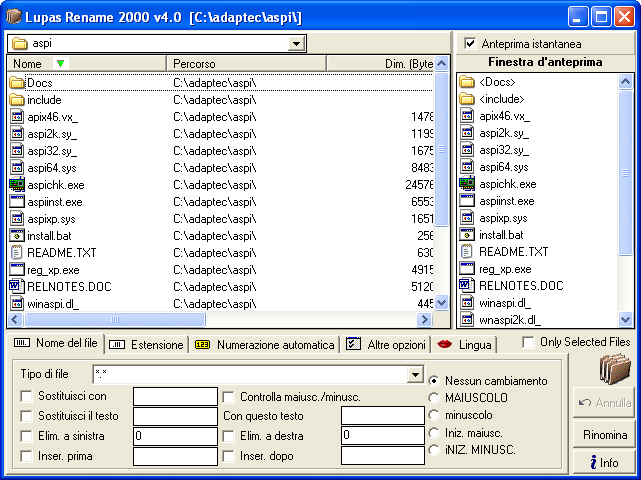Click the aspi32.sy_ icon in file list
Viewport: 641px width, 480px height.
pos(16,151)
